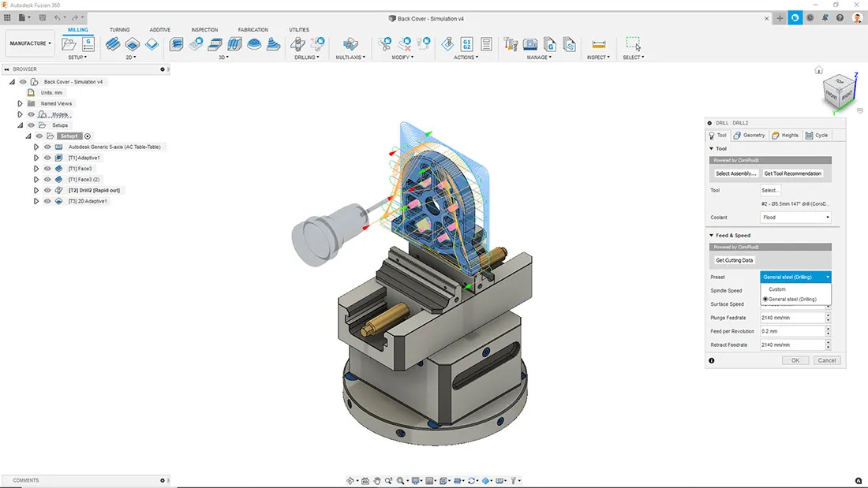
Task: Expand the Models tree node
Action: point(20,114)
